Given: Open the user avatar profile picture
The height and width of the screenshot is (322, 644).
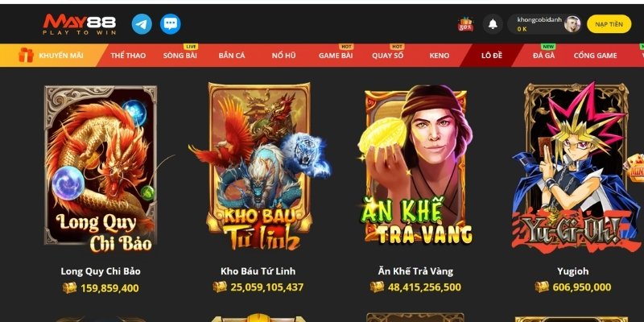Looking at the screenshot, I should pos(572,24).
